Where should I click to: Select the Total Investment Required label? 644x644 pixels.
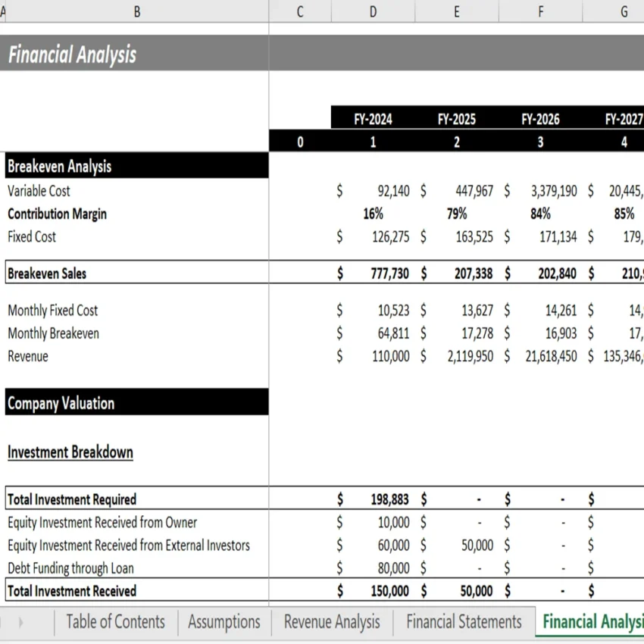[72, 499]
